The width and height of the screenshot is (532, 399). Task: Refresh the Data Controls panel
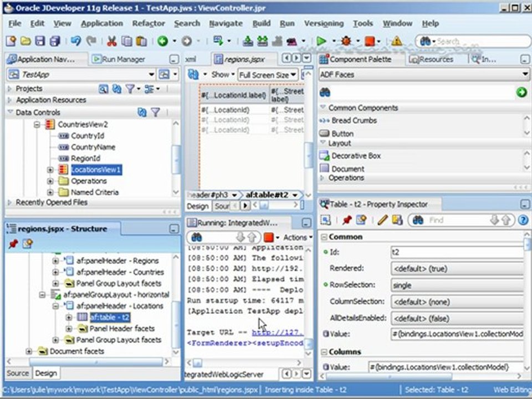pyautogui.click(x=142, y=112)
